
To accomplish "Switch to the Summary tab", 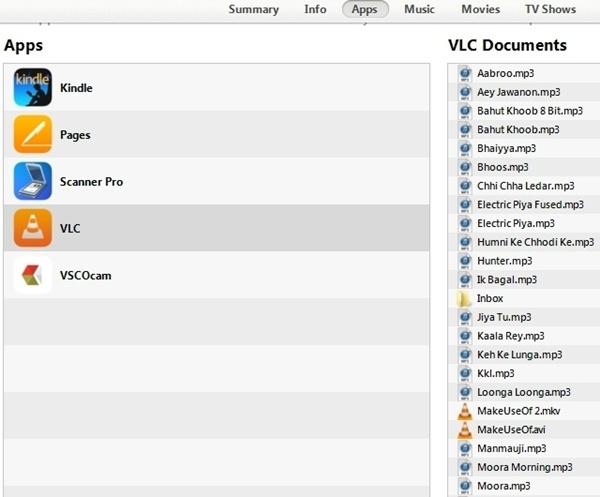I will coord(253,9).
